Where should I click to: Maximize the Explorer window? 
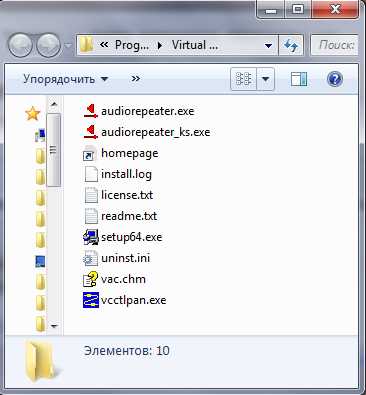298,9
